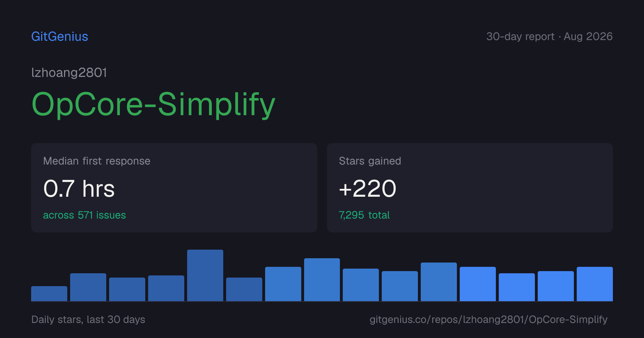Viewport: 644px width, 338px height.
Task: Open the gitgenius.co repository URL
Action: 488,319
